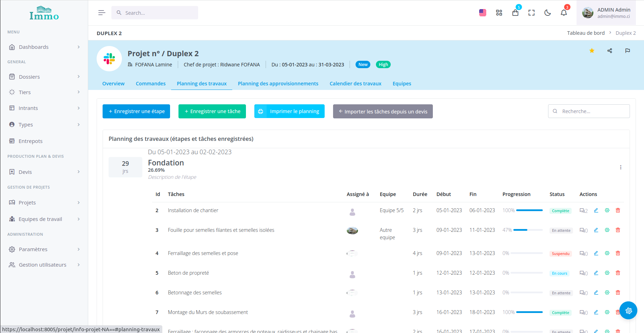Open the Fondation step three-dot menu

point(620,168)
